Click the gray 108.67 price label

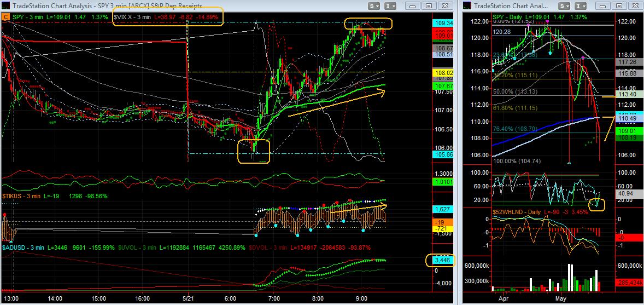point(443,48)
